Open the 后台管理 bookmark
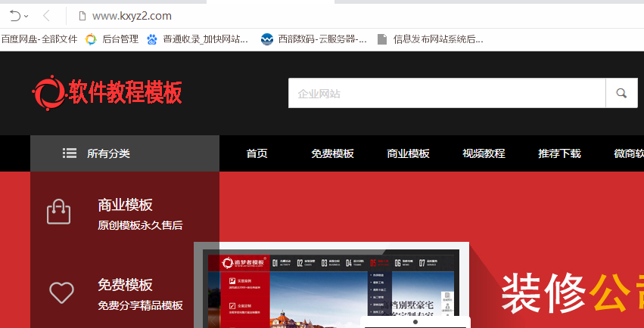Screen dimensions: 644x328 click(120, 39)
